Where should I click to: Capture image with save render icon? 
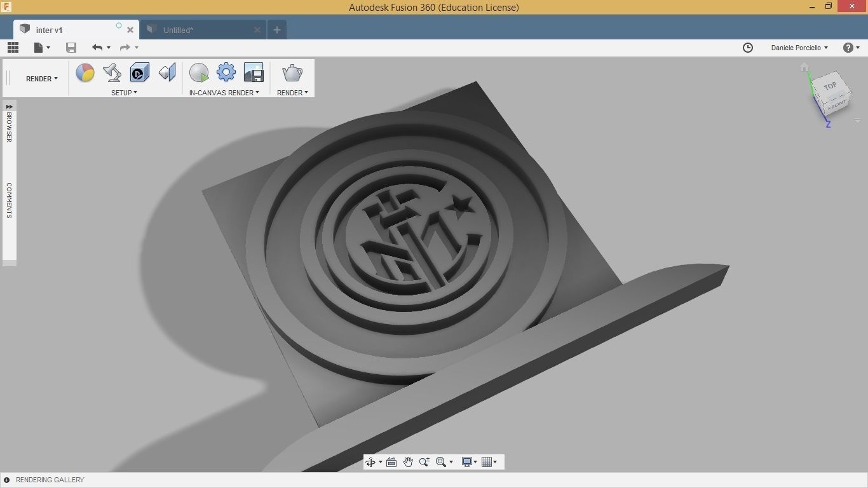[254, 72]
